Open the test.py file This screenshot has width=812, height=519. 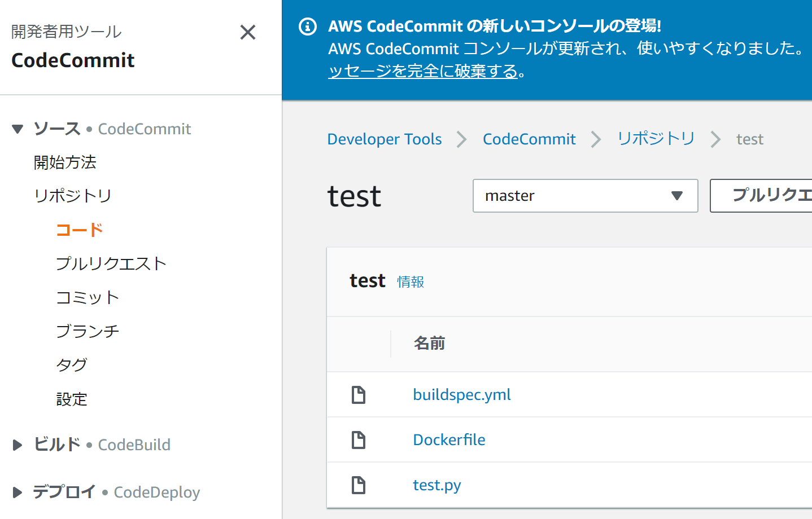(x=436, y=485)
